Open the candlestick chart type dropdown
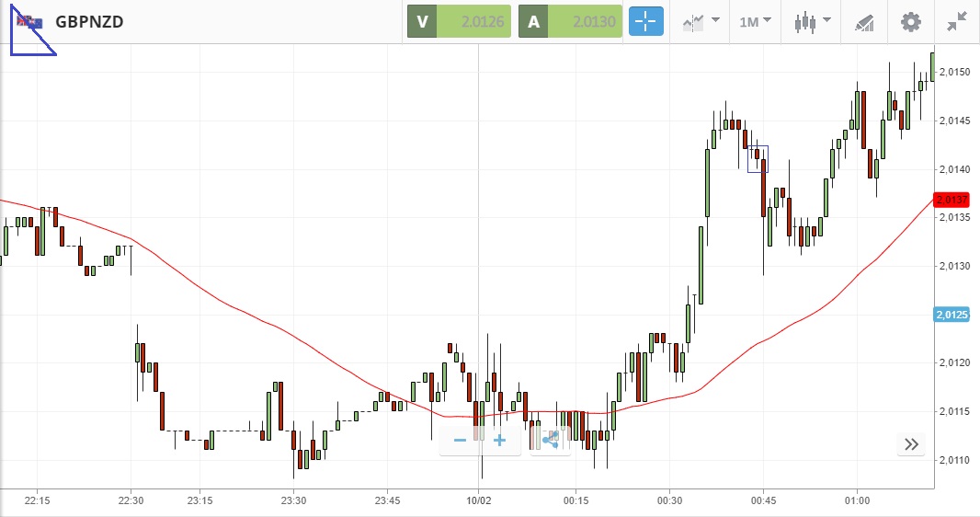 pos(812,22)
